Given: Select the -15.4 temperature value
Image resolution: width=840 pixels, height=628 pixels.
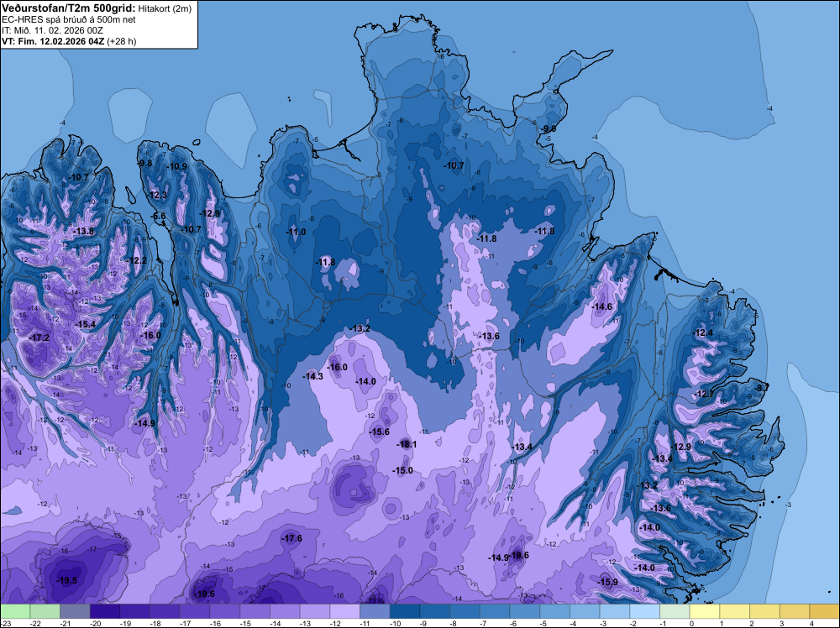Looking at the screenshot, I should (85, 324).
